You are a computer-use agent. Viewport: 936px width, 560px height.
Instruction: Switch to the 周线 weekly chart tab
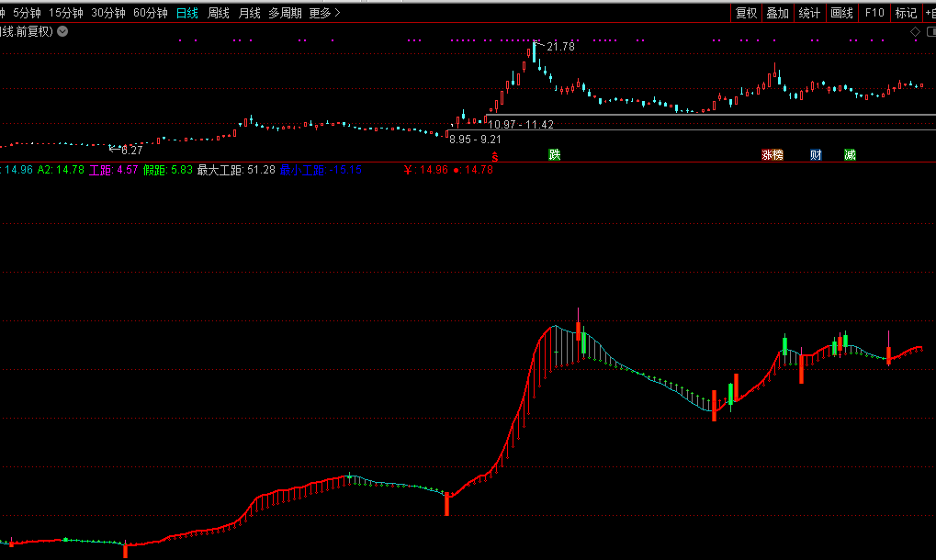click(219, 13)
